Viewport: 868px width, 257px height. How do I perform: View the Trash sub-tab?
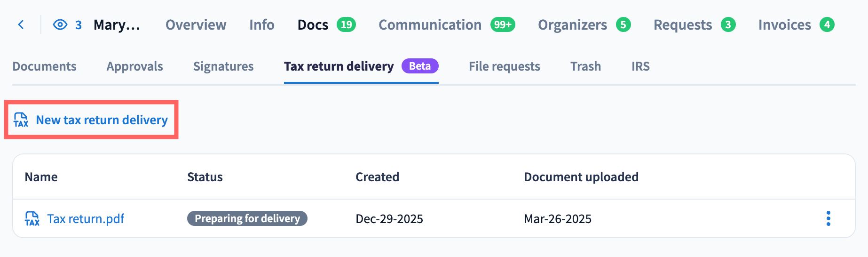[585, 66]
